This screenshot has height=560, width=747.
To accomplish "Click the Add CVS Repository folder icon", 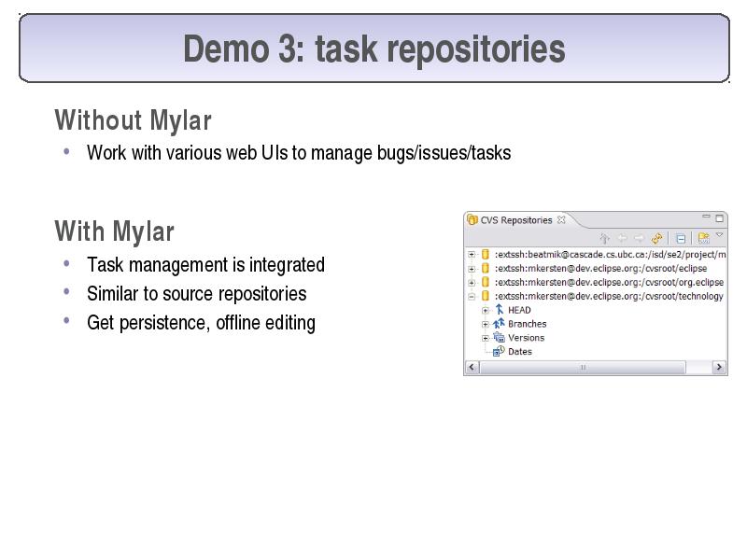I will [703, 238].
